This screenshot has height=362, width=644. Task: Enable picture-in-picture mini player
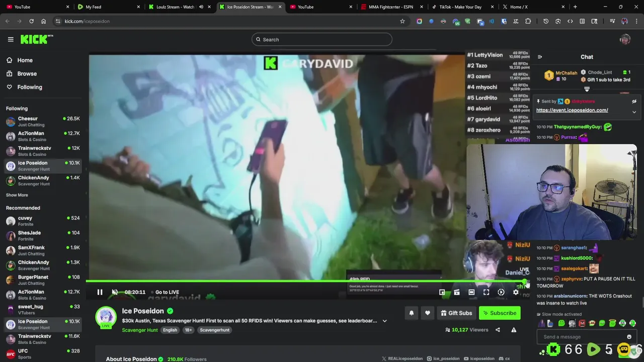442,292
